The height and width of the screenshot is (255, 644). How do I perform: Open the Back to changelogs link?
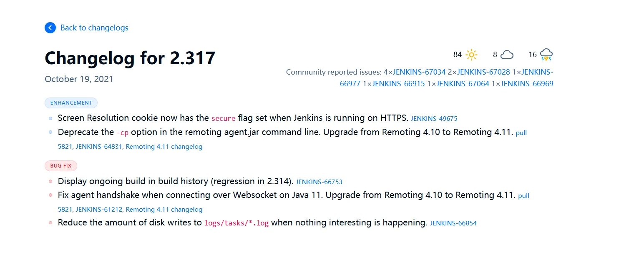(x=94, y=28)
